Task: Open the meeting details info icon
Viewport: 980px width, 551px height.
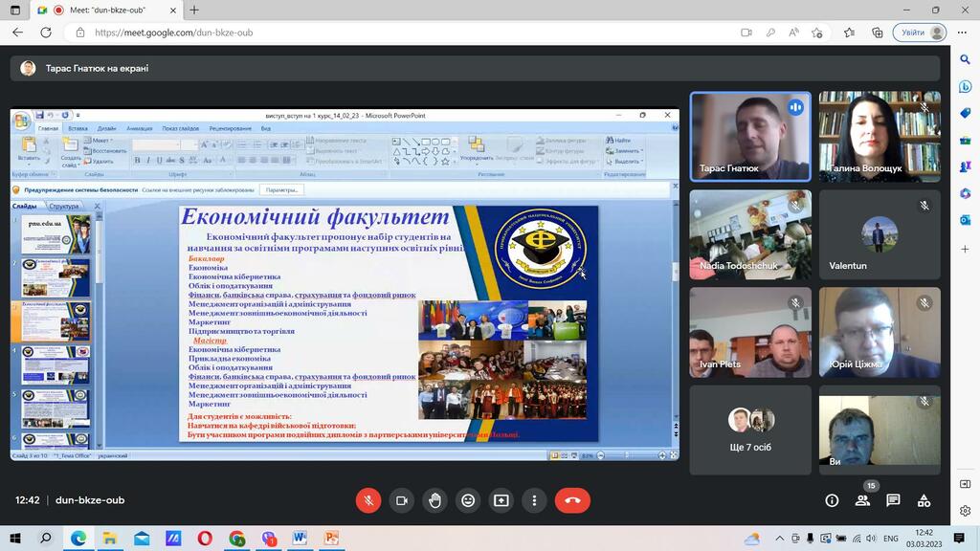Action: 832,500
